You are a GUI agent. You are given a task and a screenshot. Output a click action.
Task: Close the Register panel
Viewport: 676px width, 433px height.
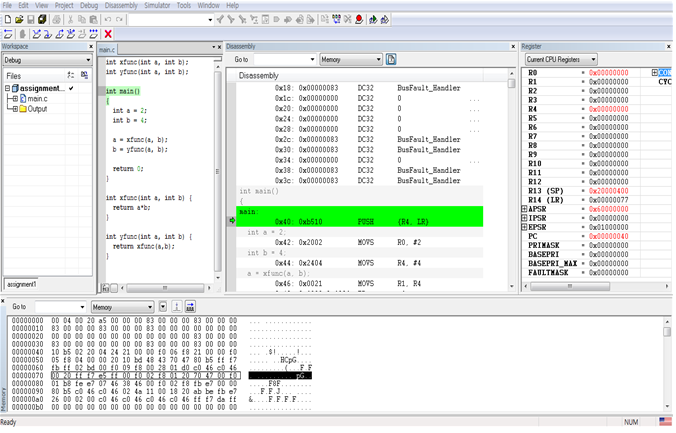[x=669, y=47]
